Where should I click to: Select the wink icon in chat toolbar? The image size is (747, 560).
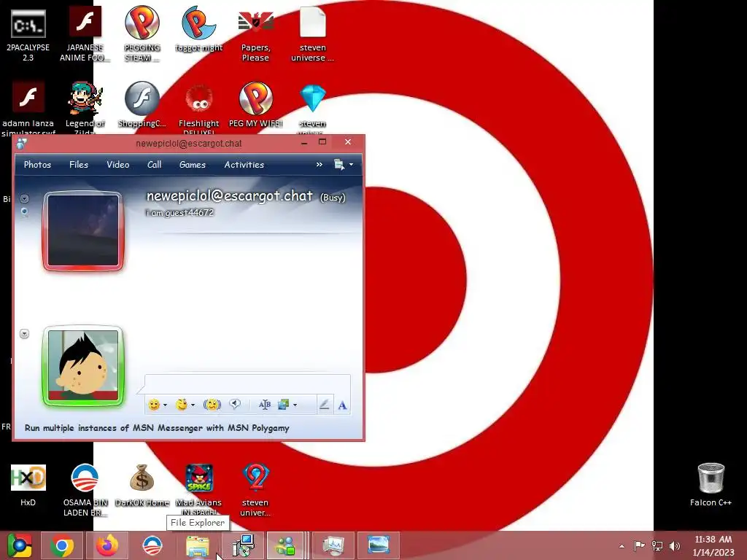182,405
